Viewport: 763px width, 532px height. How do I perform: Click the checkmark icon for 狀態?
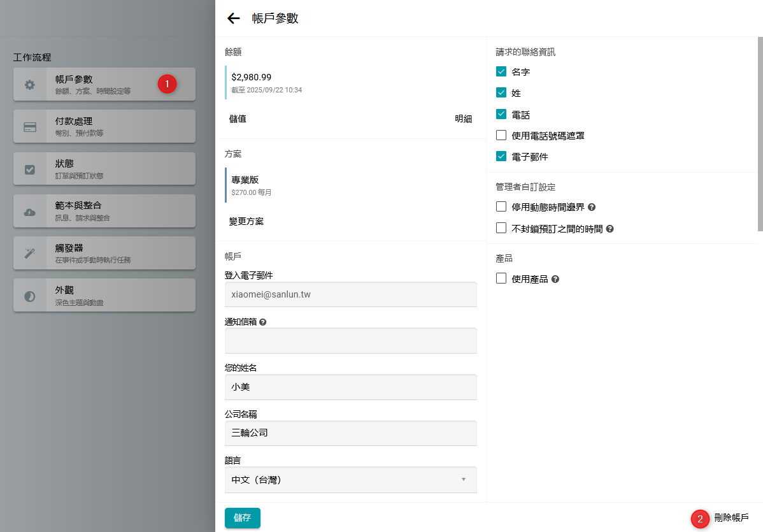pos(30,169)
